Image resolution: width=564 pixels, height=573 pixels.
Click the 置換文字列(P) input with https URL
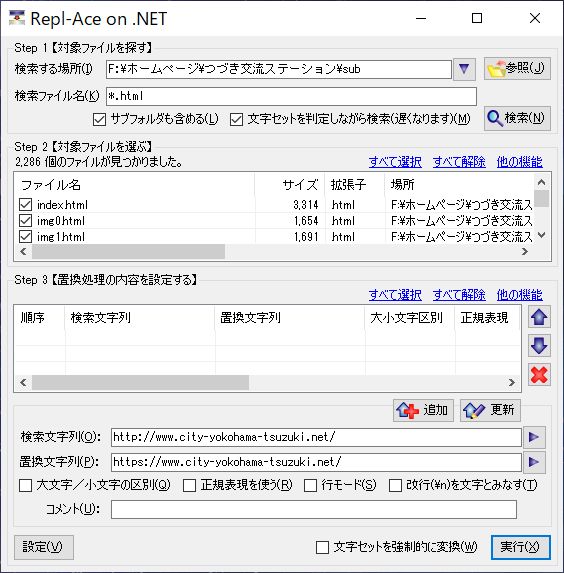(316, 462)
